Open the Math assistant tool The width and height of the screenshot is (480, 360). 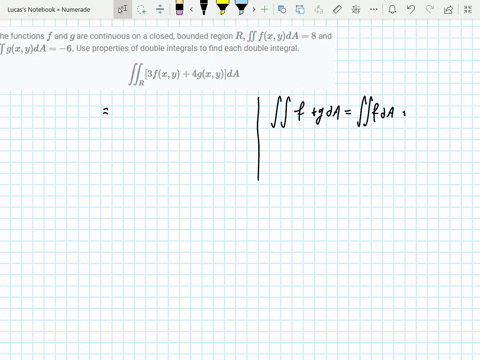click(x=356, y=9)
